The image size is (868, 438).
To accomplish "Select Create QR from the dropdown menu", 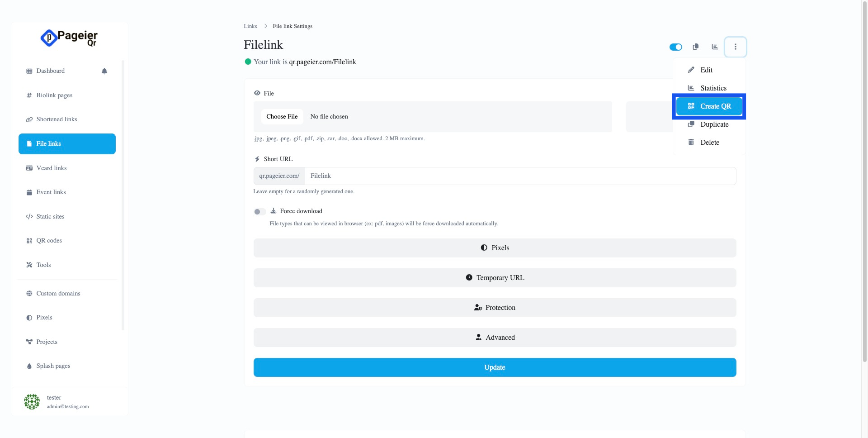I will 709,106.
